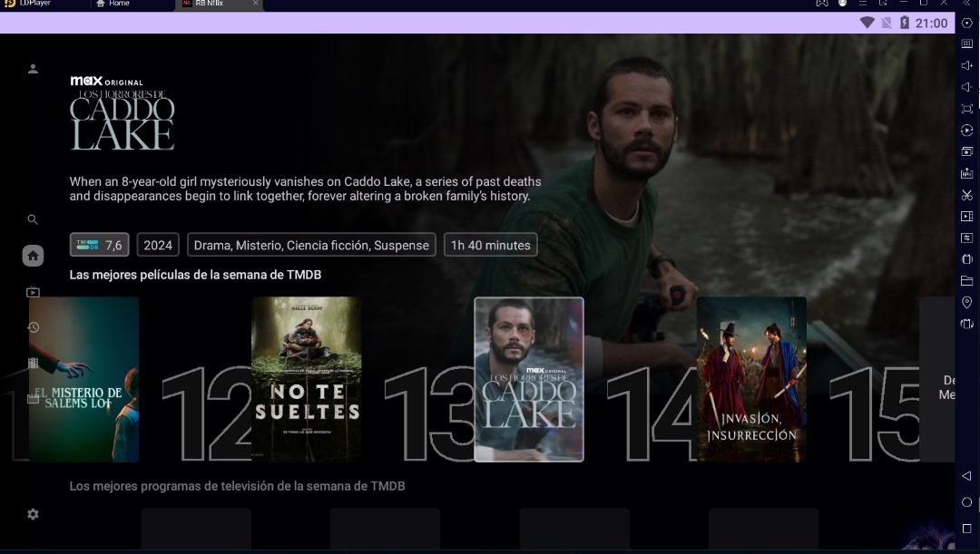
Task: Switch to the RB Nflix tab
Action: 213,4
